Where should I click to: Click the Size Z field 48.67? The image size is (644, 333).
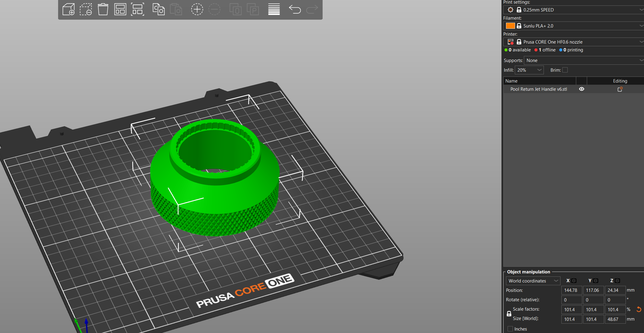point(615,319)
